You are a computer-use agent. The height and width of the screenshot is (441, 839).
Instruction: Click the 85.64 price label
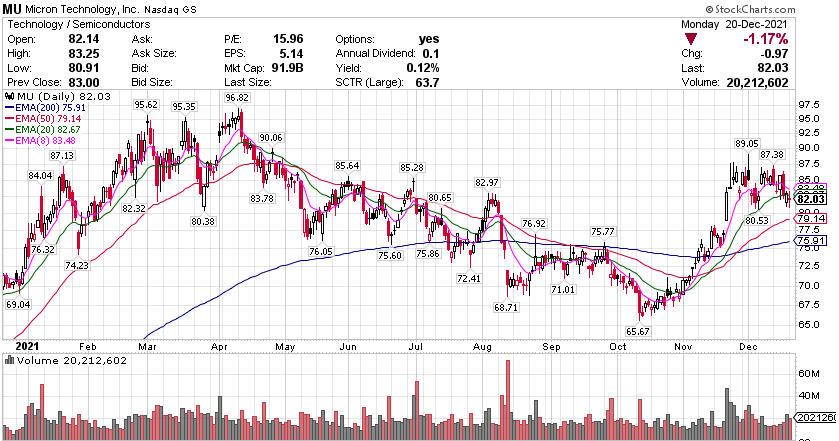click(x=347, y=165)
